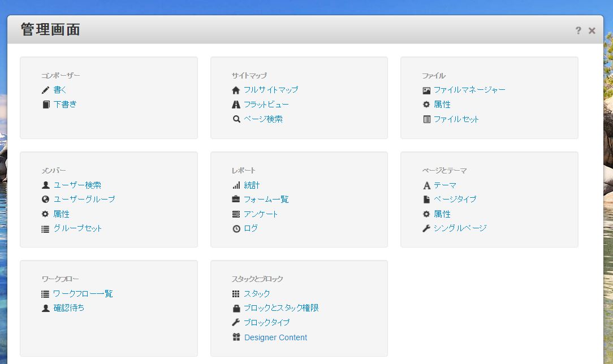The image size is (613, 364).
Task: Open the ファイルセット link
Action: tap(456, 119)
